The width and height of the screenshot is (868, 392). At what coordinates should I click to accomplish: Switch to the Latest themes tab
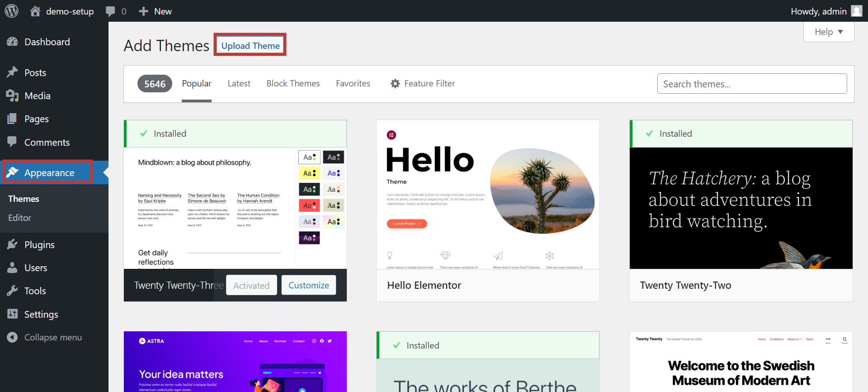(x=239, y=84)
